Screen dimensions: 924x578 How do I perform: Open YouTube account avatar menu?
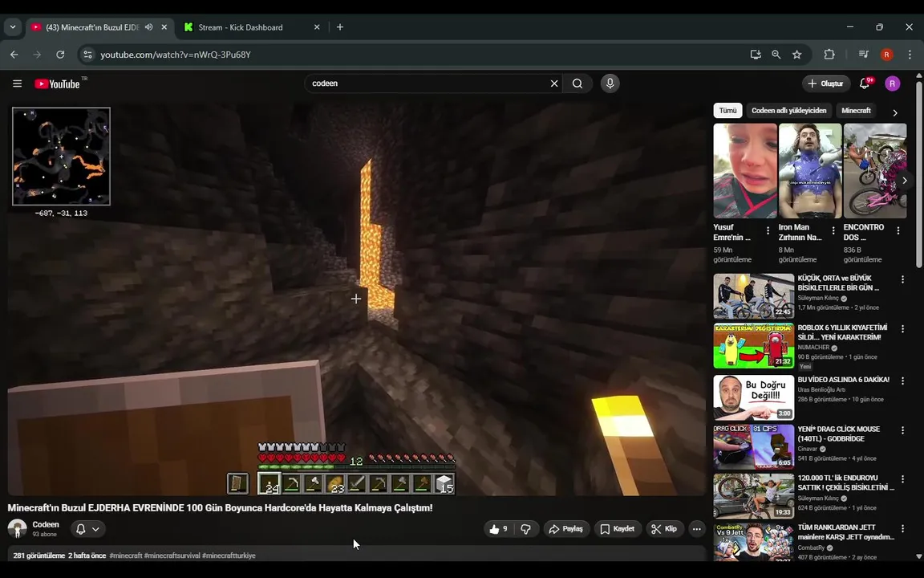coord(892,83)
